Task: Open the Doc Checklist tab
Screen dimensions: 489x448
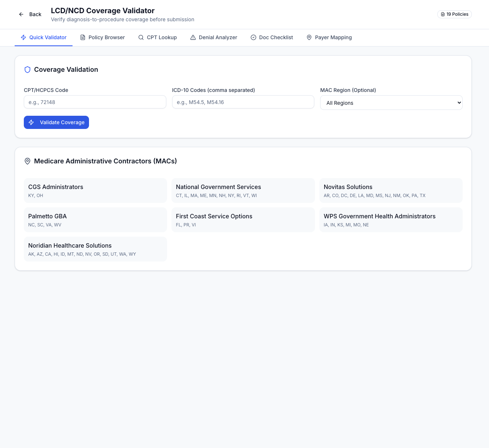Action: pyautogui.click(x=272, y=37)
